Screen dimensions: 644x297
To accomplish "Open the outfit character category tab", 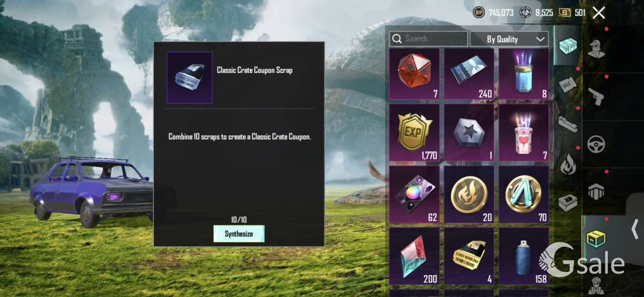I will click(596, 50).
